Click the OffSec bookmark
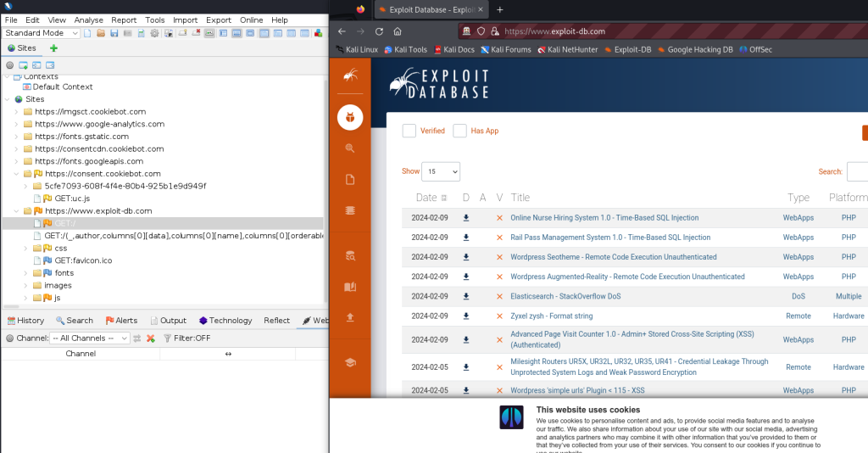The width and height of the screenshot is (868, 453). 755,49
